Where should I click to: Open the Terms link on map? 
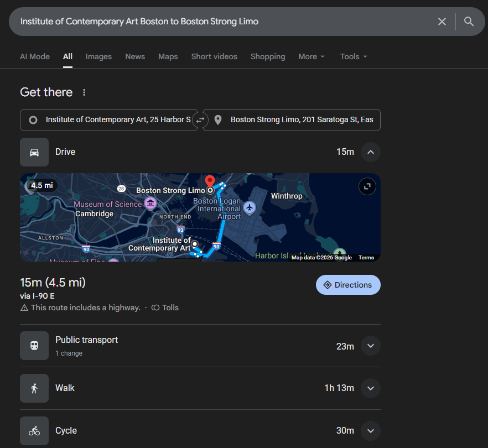(x=366, y=258)
